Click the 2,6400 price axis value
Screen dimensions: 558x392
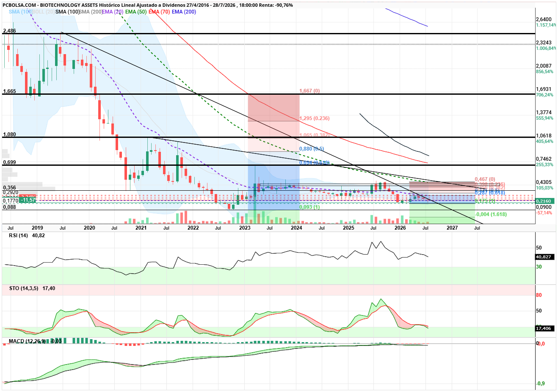click(x=544, y=19)
